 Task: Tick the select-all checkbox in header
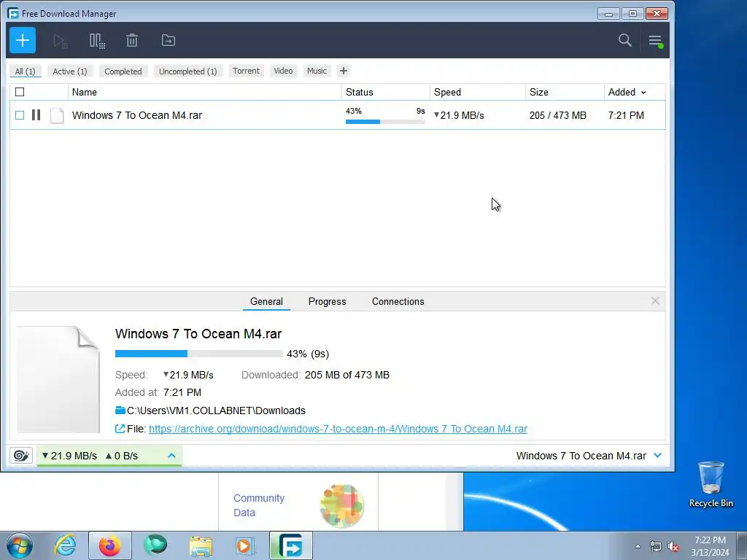(20, 92)
